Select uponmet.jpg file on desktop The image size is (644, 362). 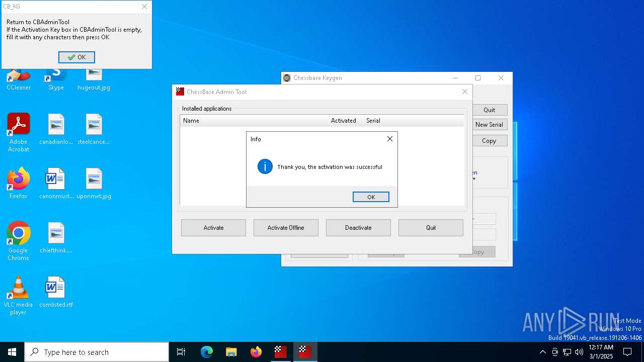94,184
